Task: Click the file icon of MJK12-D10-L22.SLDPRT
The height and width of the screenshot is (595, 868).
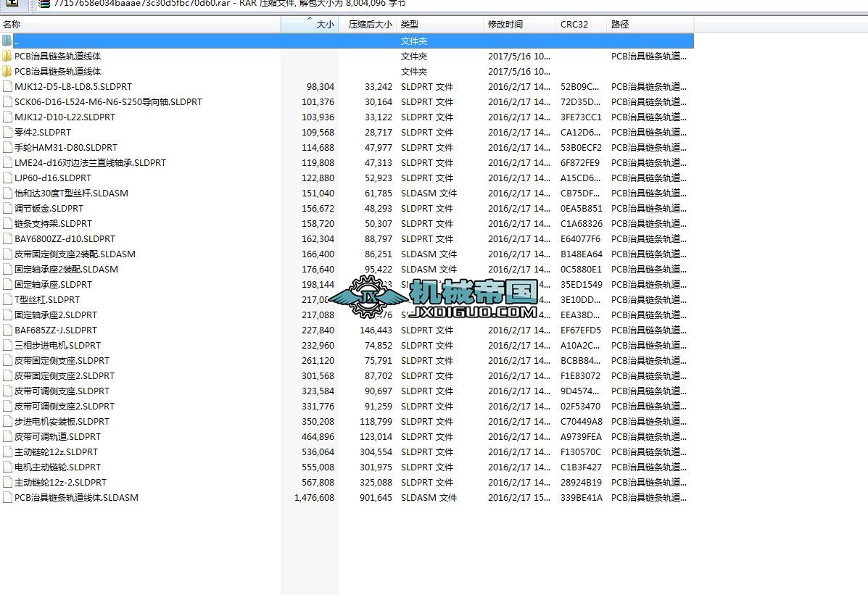Action: pyautogui.click(x=7, y=117)
